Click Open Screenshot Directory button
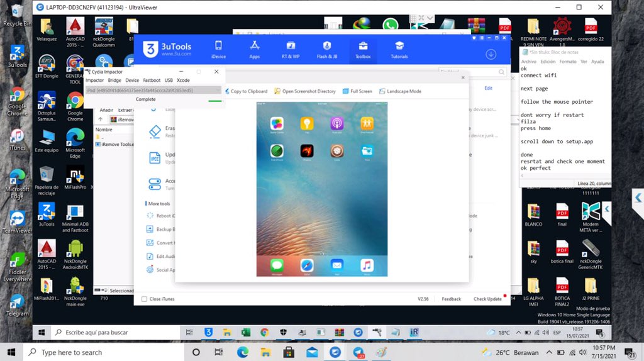Screen dimensions: 644x361 [x=305, y=91]
